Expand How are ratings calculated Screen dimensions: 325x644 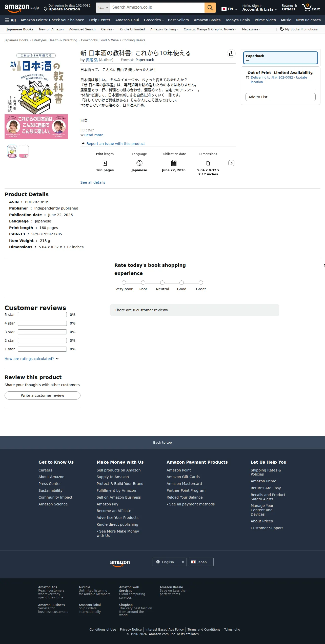pyautogui.click(x=32, y=359)
